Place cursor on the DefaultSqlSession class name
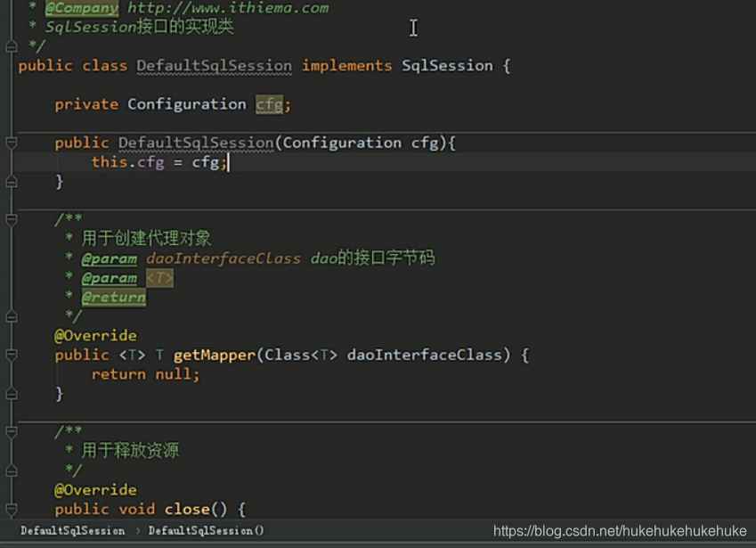Image resolution: width=756 pixels, height=548 pixels. (214, 66)
